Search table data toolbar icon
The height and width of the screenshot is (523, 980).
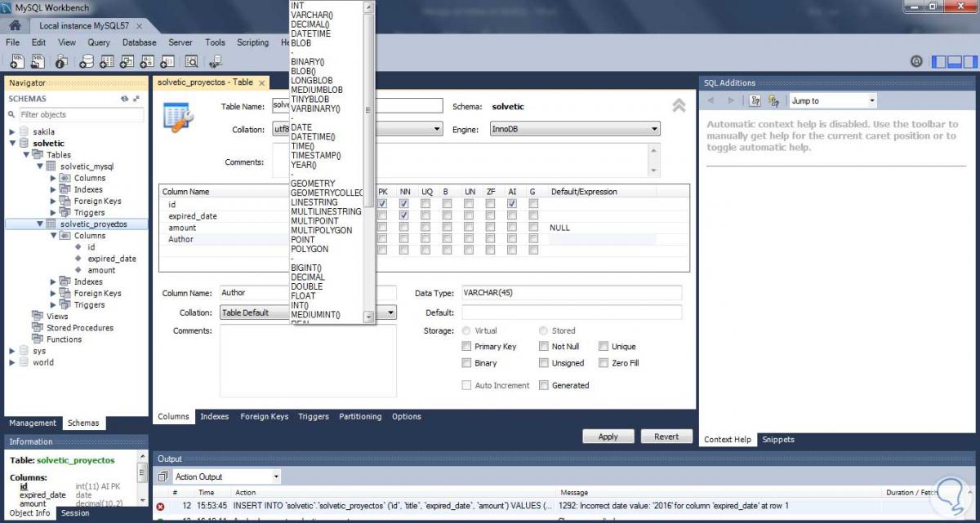click(x=192, y=61)
